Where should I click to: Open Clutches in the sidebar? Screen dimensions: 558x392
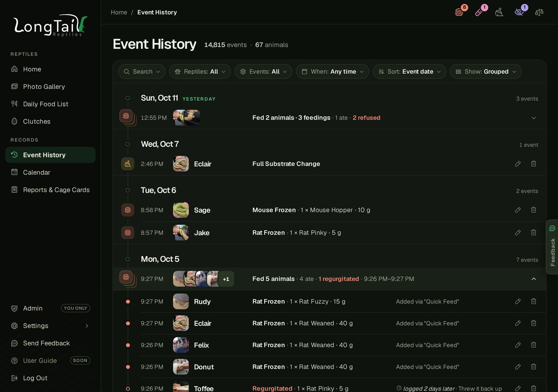pyautogui.click(x=50, y=121)
